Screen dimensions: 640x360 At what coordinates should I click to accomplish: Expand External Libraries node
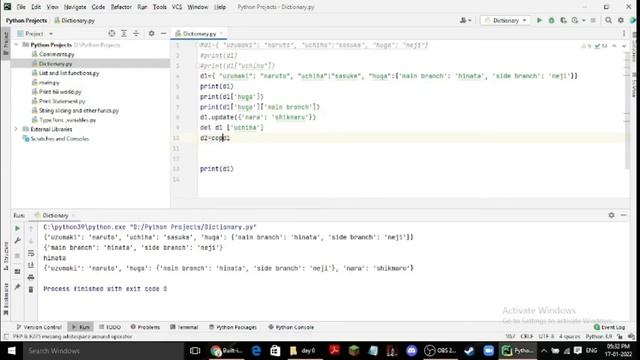click(16, 129)
